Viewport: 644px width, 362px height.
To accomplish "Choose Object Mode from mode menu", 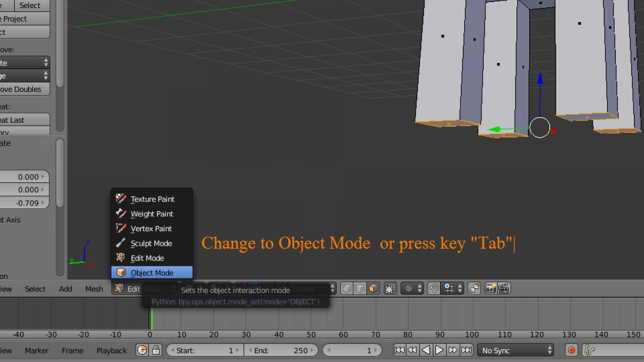I will [x=152, y=273].
